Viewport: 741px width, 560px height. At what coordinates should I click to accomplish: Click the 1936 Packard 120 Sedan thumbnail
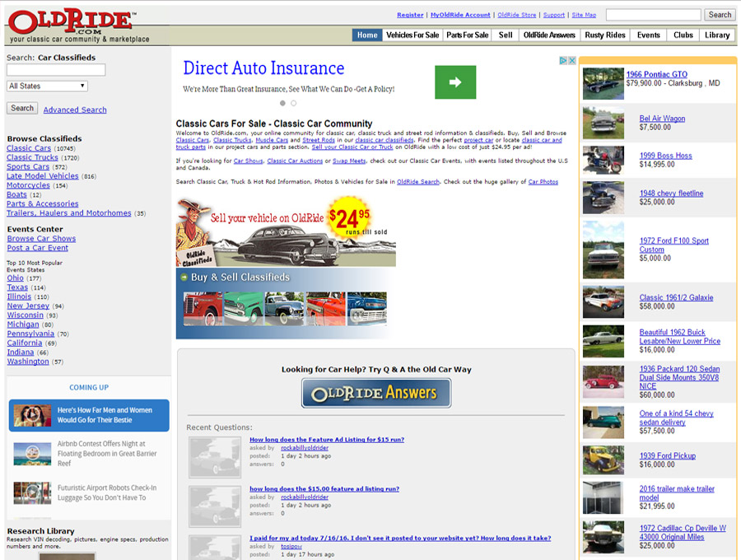pos(603,381)
